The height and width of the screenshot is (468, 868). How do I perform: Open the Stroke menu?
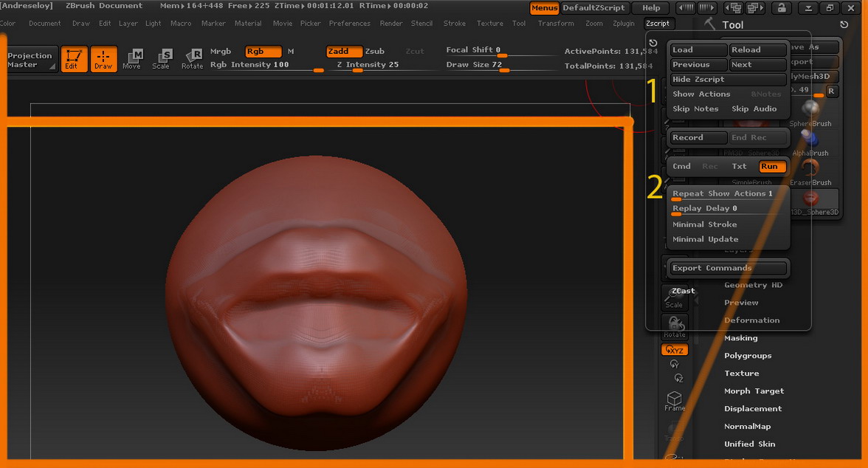pos(455,24)
